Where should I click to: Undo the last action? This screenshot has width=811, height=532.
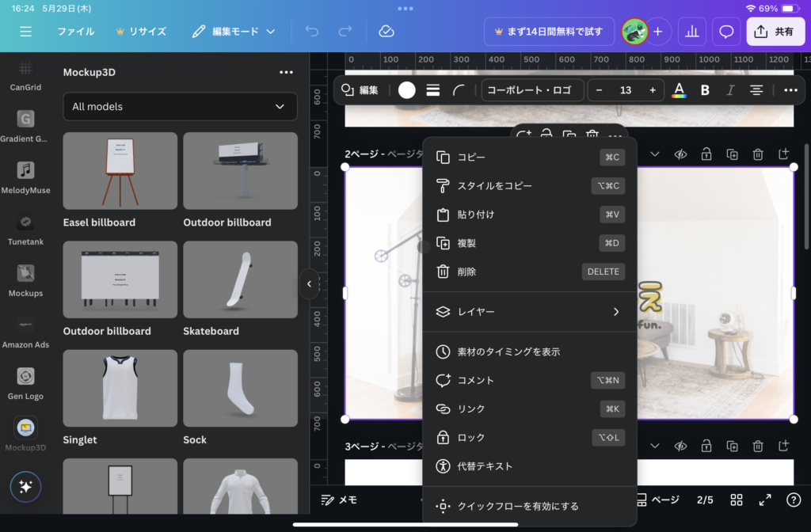click(312, 32)
